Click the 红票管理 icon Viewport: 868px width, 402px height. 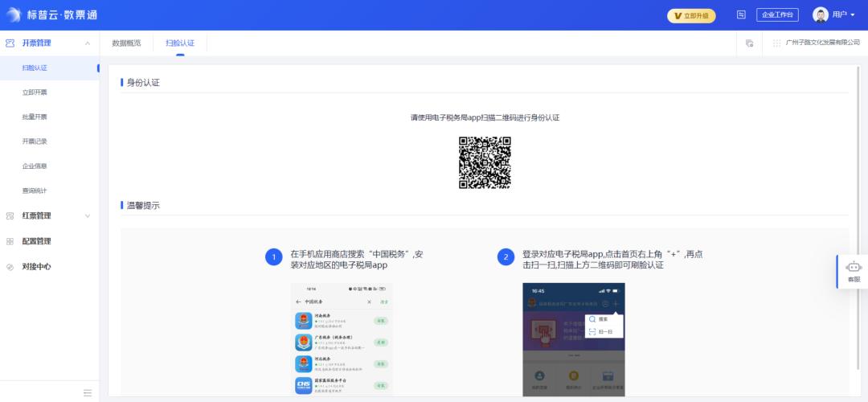[10, 216]
